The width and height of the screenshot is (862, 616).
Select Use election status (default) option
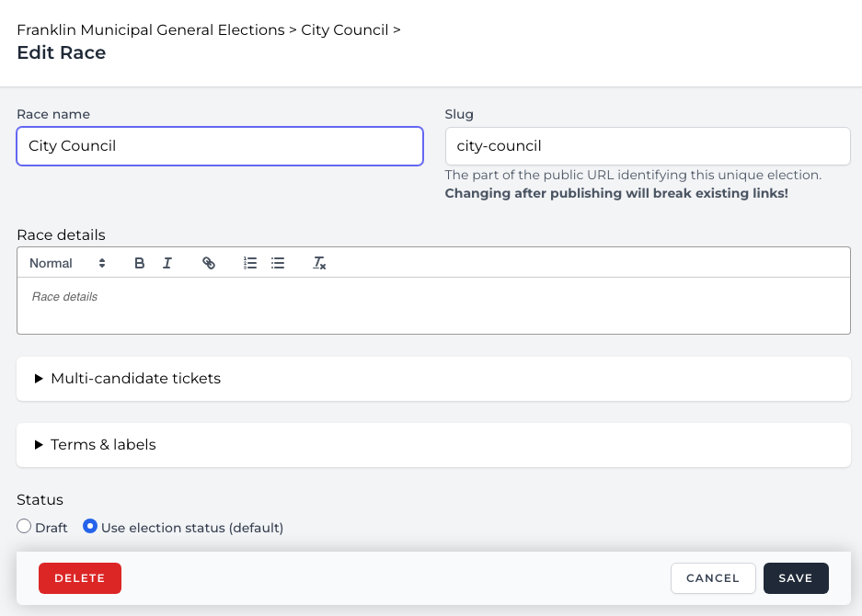(90, 527)
